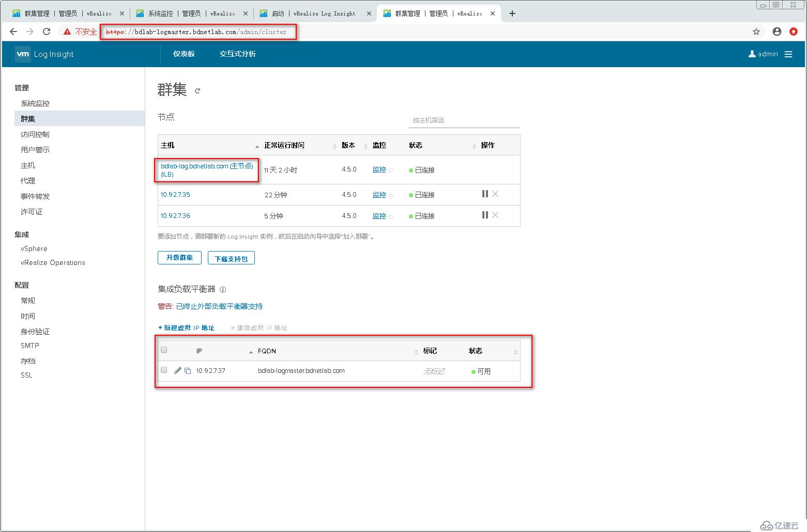Open vSphere integration in sidebar
This screenshot has width=807, height=532.
coord(34,248)
